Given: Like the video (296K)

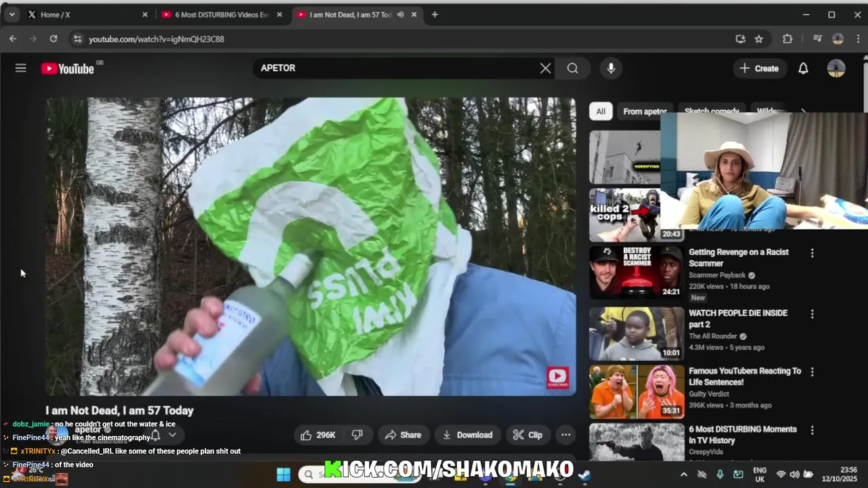Looking at the screenshot, I should 318,435.
